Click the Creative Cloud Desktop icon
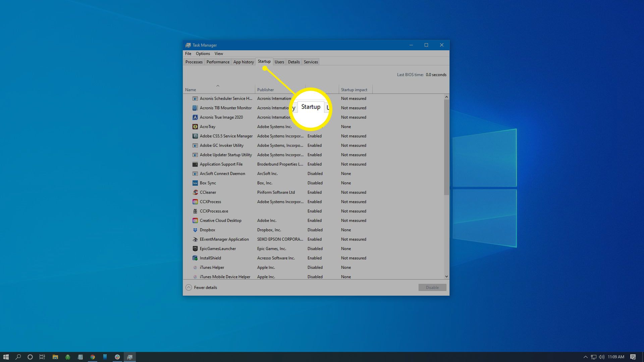Viewport: 644px width, 362px height. coord(195,220)
